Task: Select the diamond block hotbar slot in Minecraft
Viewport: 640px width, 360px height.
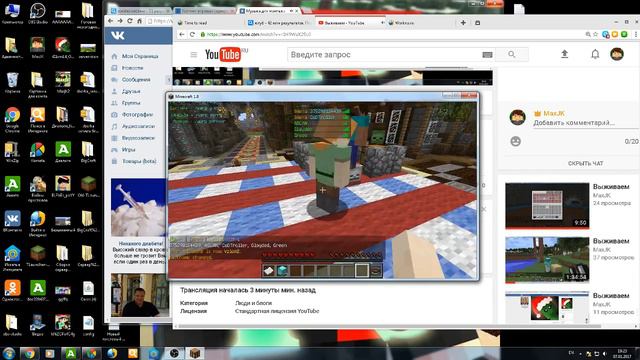Action: (x=282, y=270)
